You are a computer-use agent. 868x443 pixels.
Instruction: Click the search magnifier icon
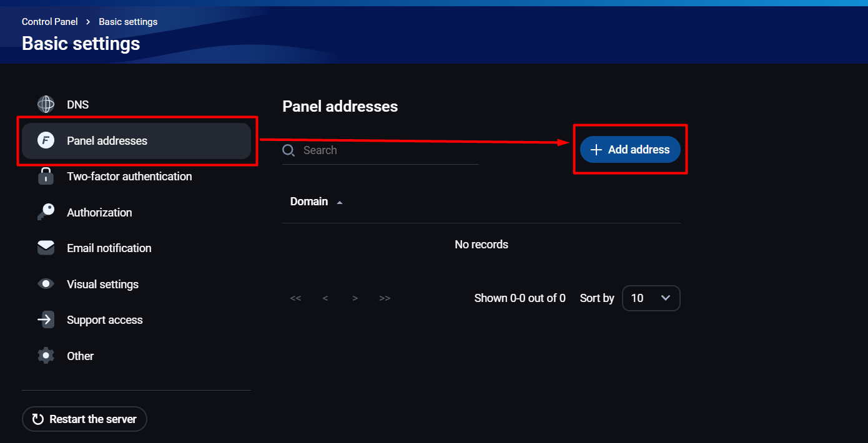coord(289,150)
